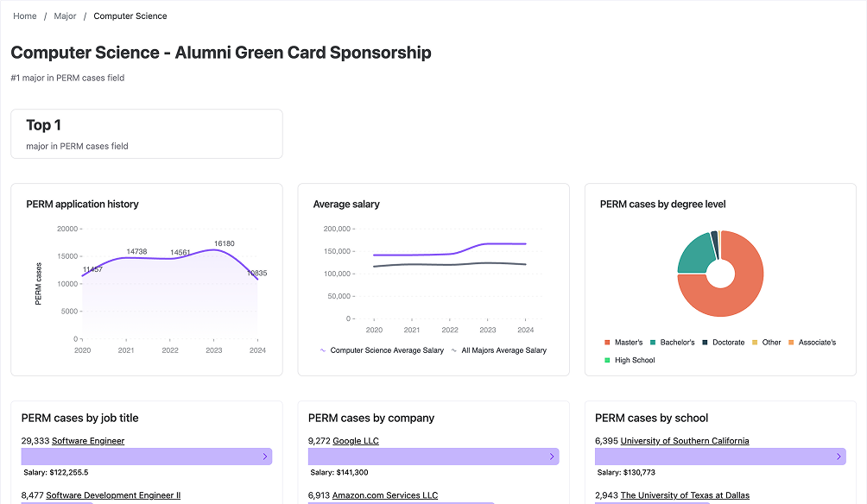
Task: Toggle the Associate's legend entry
Action: (812, 343)
